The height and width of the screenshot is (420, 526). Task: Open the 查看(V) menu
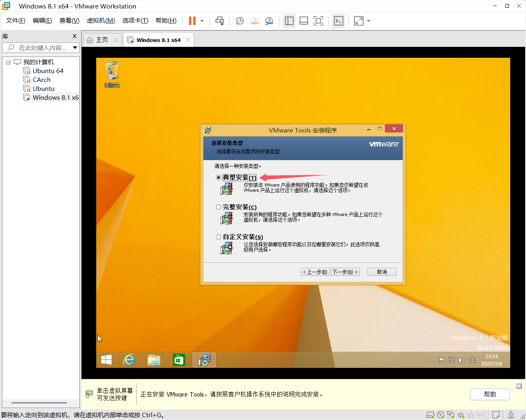pos(69,21)
